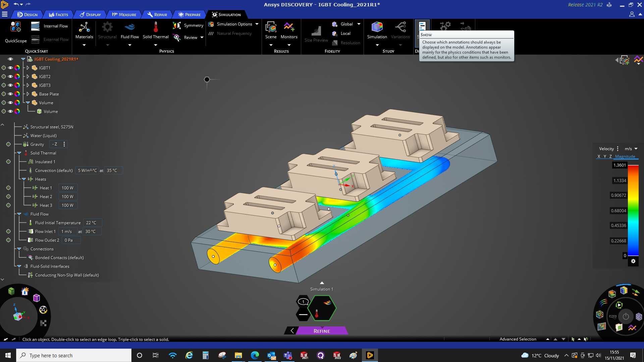Image resolution: width=644 pixels, height=362 pixels.
Task: Toggle annotation display for Gravity
Action: pos(8,144)
